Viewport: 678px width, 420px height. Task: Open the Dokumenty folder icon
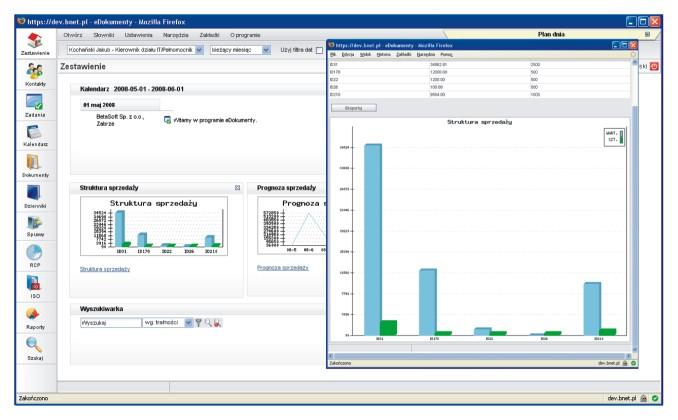click(34, 162)
